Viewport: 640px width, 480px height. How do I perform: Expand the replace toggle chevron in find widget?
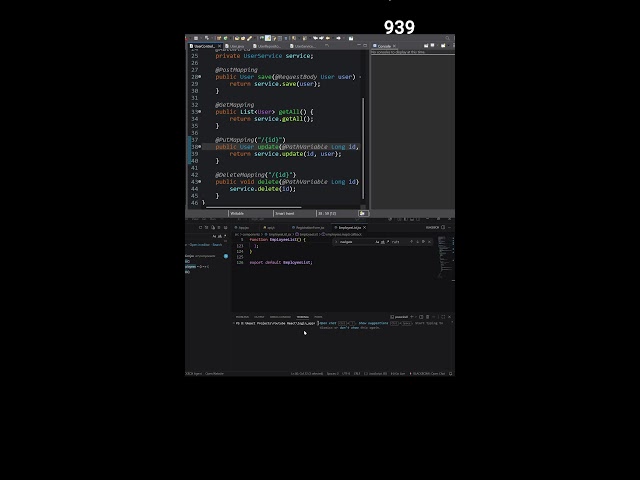(336, 242)
